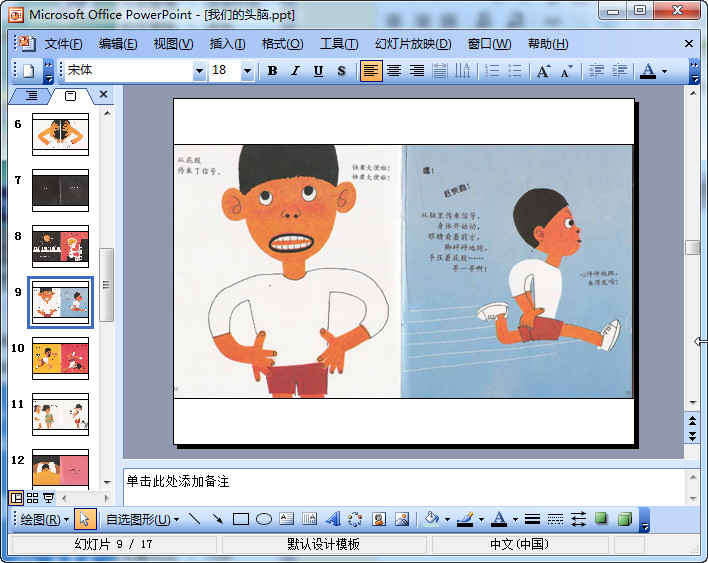Toggle Center alignment for the text
Viewport: 708px width, 563px height.
tap(394, 71)
